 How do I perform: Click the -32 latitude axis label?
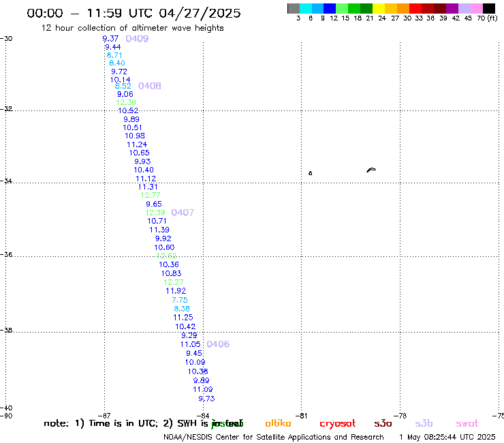[6, 109]
